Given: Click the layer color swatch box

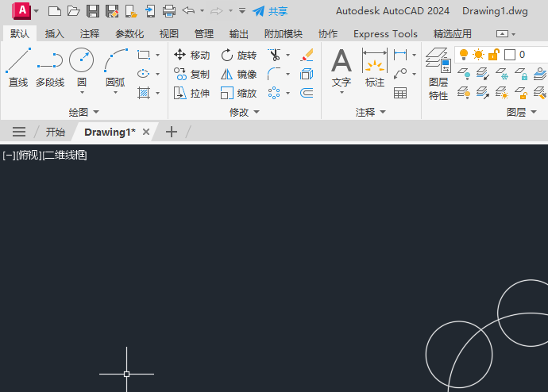Looking at the screenshot, I should tap(510, 55).
